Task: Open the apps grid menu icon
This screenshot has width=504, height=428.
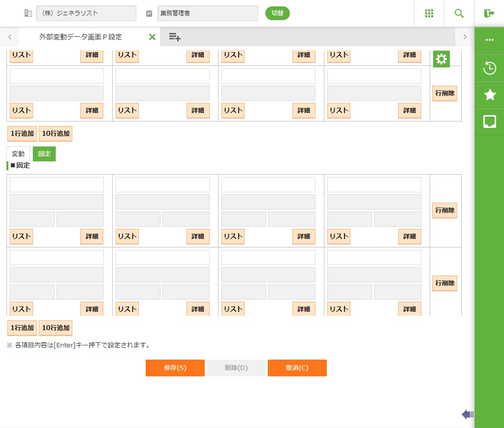Action: coord(429,13)
